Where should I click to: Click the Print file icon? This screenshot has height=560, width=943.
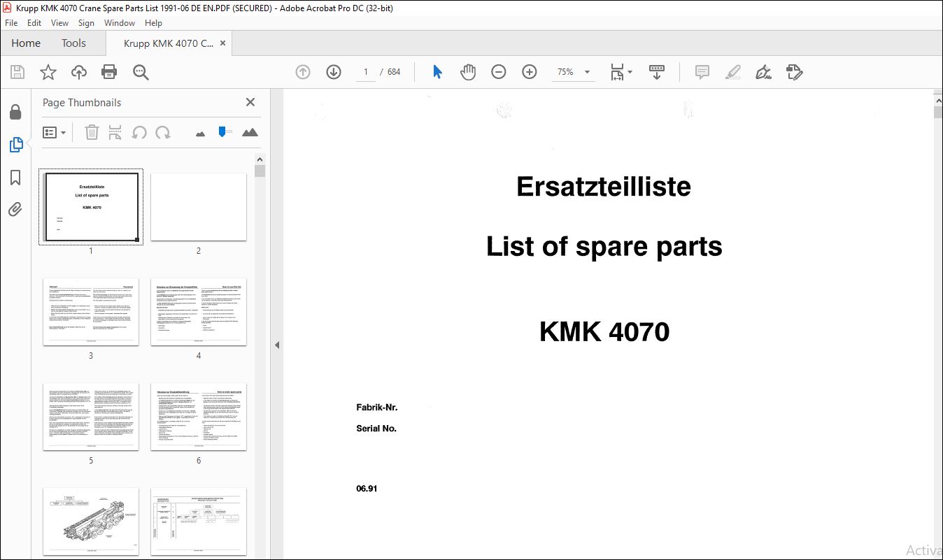pyautogui.click(x=109, y=72)
